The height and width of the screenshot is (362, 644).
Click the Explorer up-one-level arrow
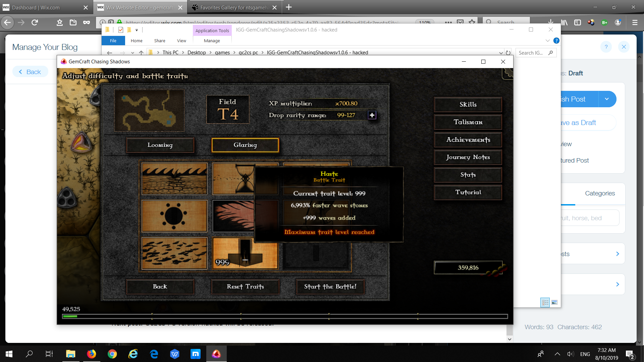[141, 53]
